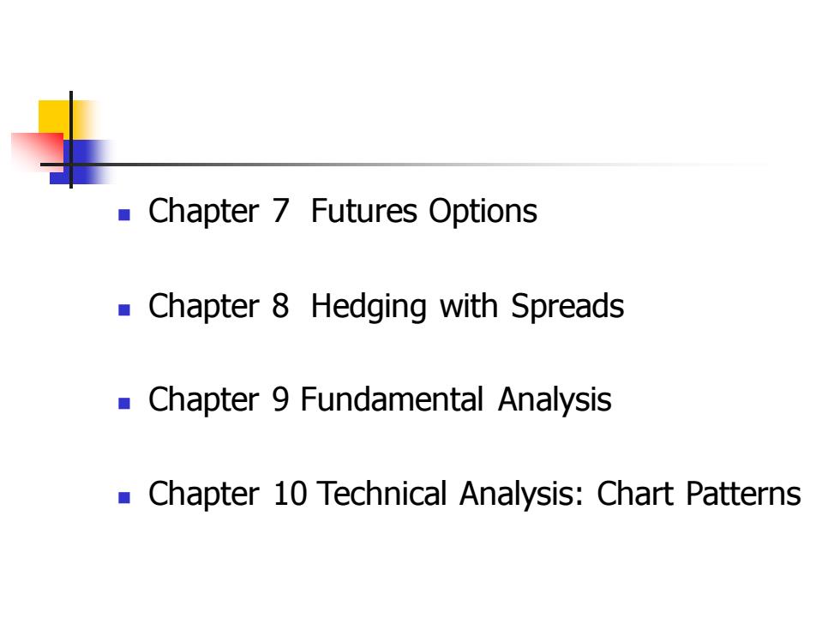Click the blue bullet beside Chapter 9
Image resolution: width=840 pixels, height=630 pixels.
(124, 404)
